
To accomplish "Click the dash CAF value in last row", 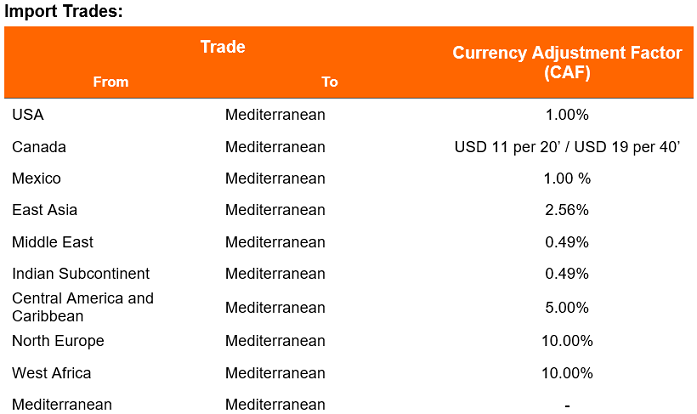I will pyautogui.click(x=567, y=405).
